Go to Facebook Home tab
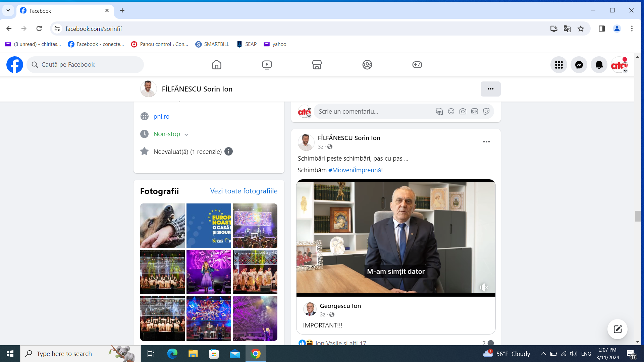The image size is (644, 362). 217,65
